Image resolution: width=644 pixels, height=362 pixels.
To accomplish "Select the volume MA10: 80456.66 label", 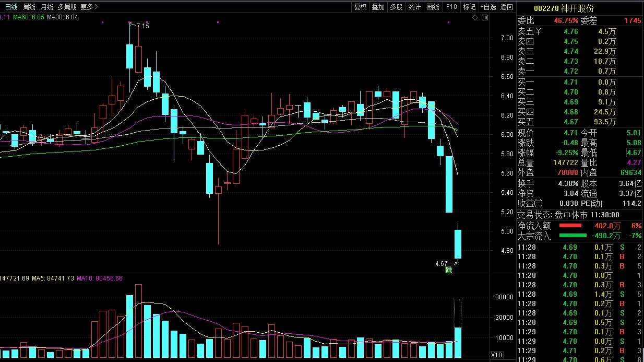I will point(100,278).
